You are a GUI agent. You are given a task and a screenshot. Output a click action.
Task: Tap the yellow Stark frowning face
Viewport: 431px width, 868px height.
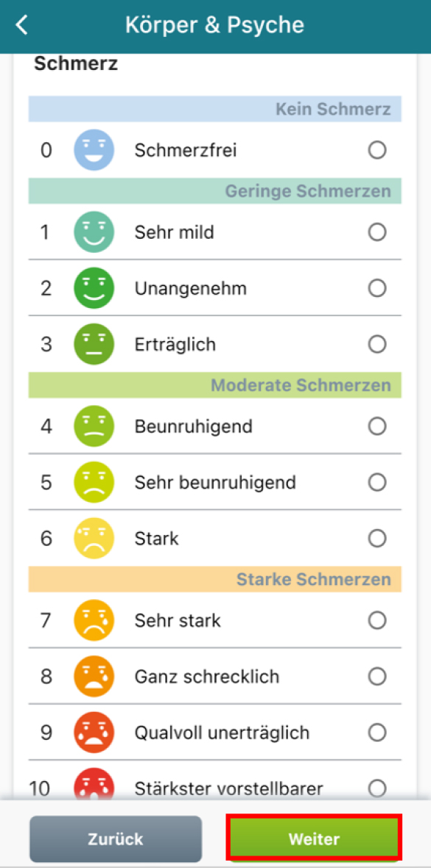[94, 538]
